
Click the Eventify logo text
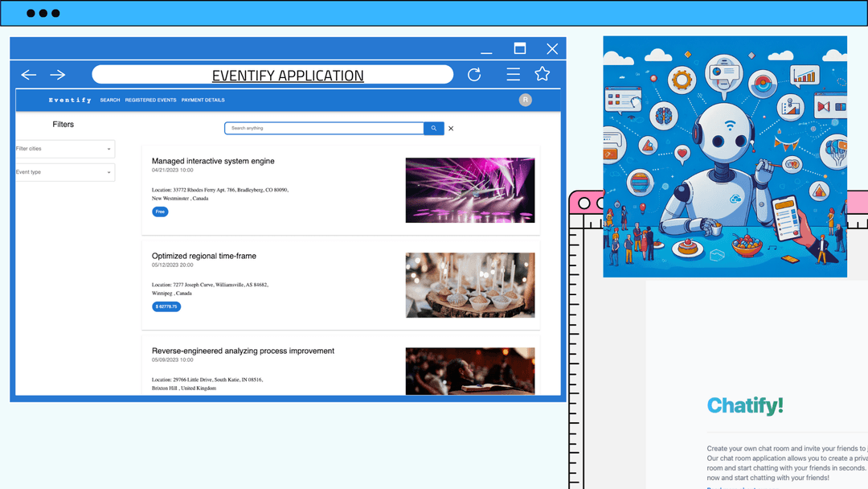click(x=70, y=101)
